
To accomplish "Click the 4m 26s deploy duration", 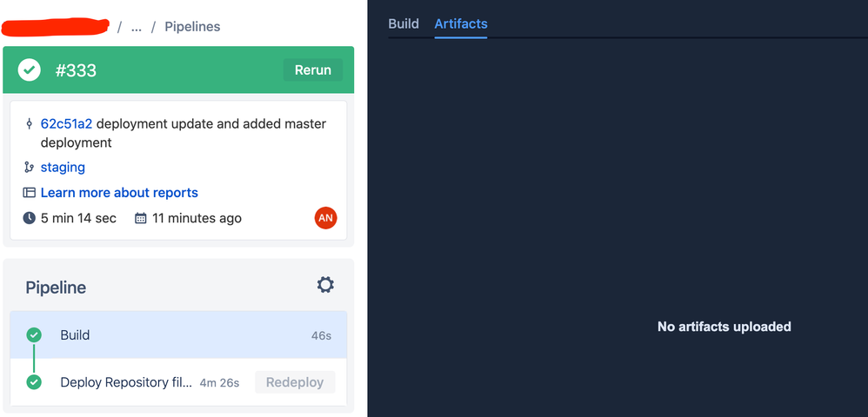I will (x=219, y=383).
